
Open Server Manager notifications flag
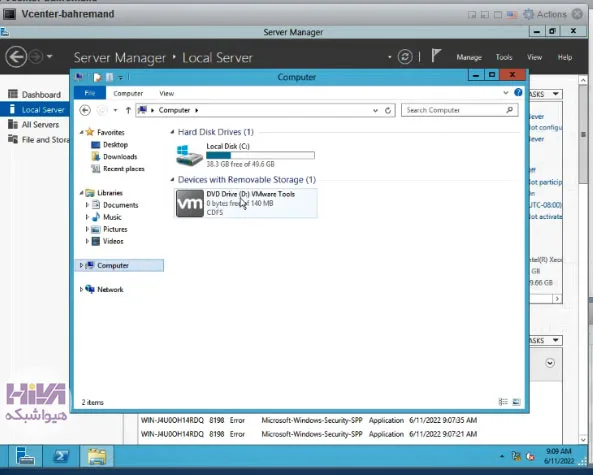[436, 56]
